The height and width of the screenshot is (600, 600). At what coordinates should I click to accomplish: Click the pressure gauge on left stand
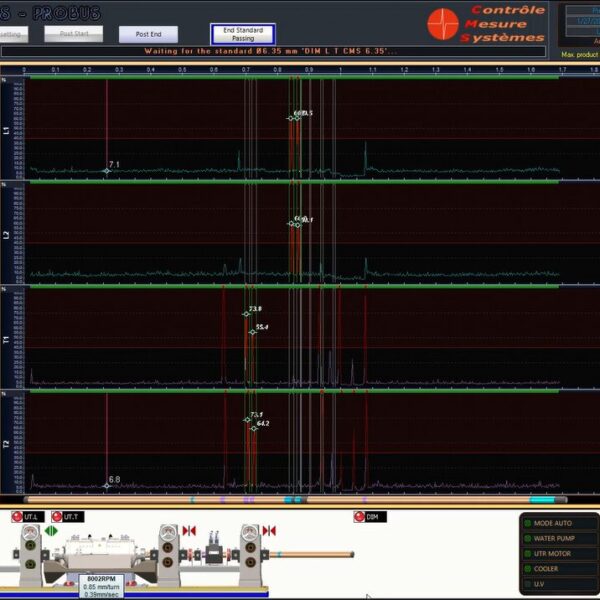[x=30, y=531]
